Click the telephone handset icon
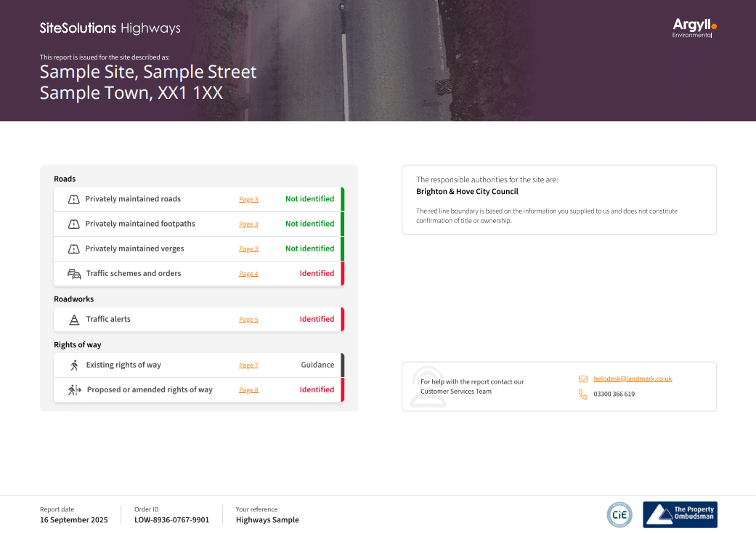This screenshot has width=756, height=534. 582,394
